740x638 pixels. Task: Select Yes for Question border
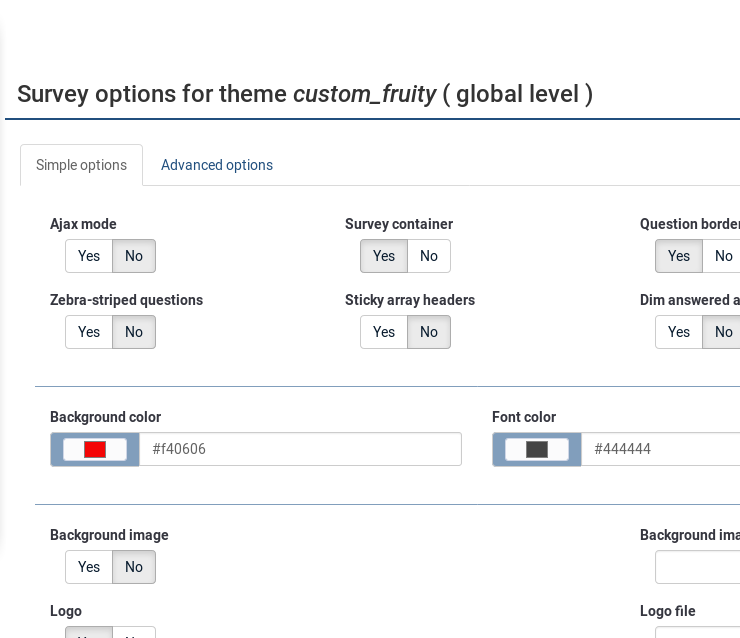tap(679, 256)
